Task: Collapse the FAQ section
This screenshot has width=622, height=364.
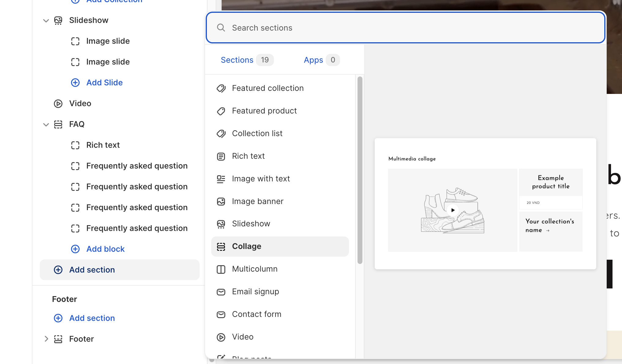Action: (46, 124)
